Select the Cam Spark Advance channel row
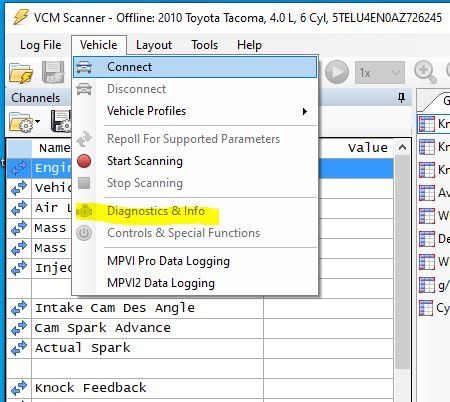450x402 pixels. click(200, 328)
